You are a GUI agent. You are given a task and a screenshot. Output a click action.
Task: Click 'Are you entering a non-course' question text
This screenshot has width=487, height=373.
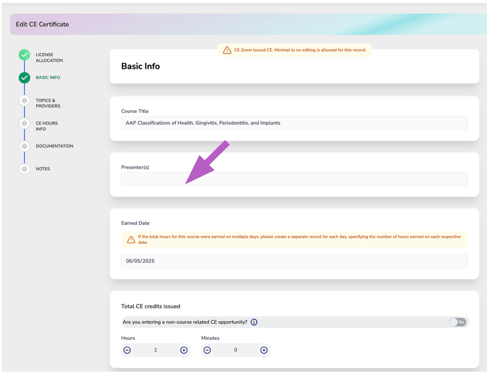pyautogui.click(x=185, y=322)
